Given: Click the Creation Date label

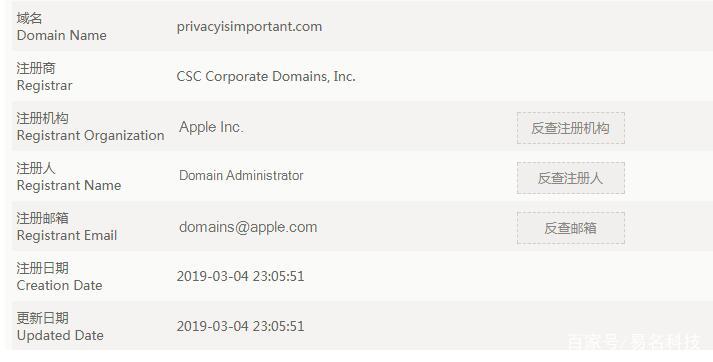Looking at the screenshot, I should tap(59, 286).
